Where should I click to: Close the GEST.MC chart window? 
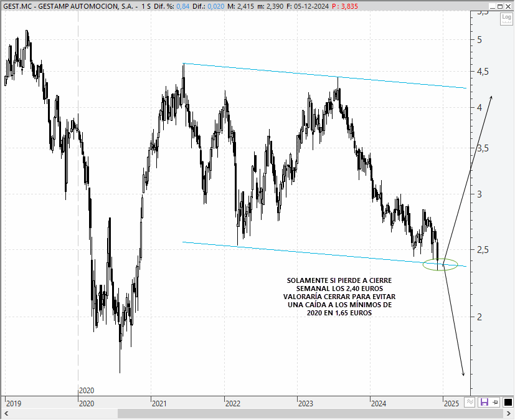pos(508,6)
